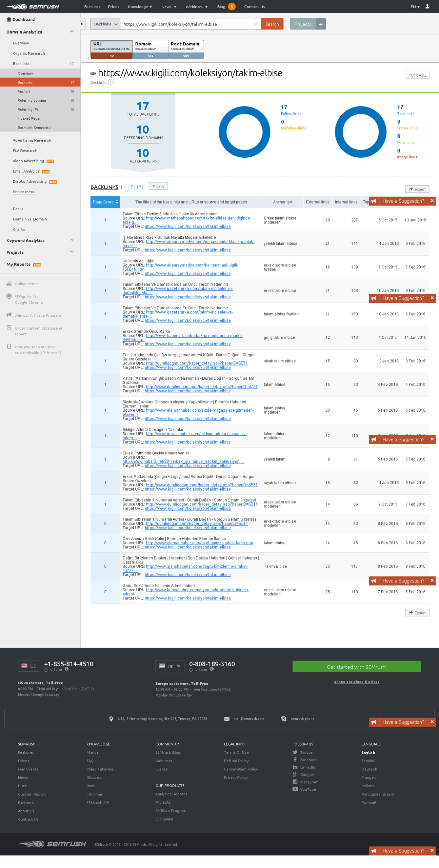Open the Backlinks search type dropdown

click(x=105, y=24)
